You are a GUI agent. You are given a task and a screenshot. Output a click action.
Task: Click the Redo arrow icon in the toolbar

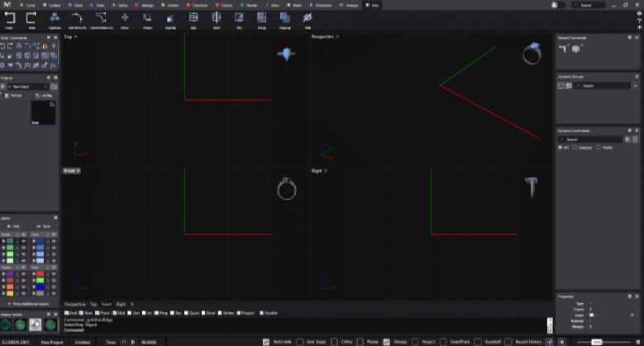31,18
